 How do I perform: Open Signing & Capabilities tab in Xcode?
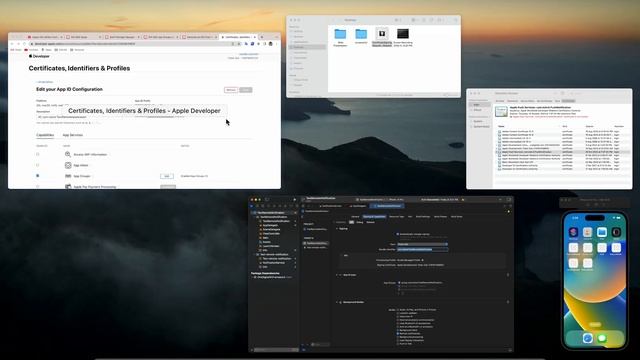[374, 217]
